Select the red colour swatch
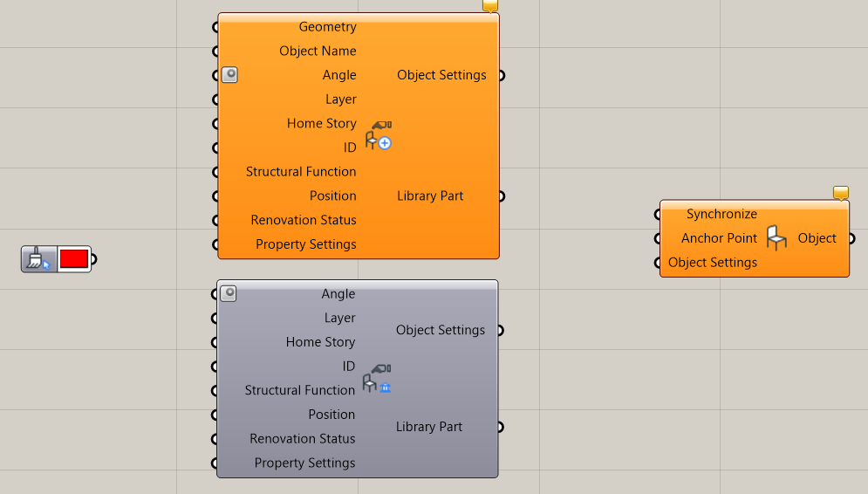Viewport: 868px width, 494px height. [x=73, y=259]
